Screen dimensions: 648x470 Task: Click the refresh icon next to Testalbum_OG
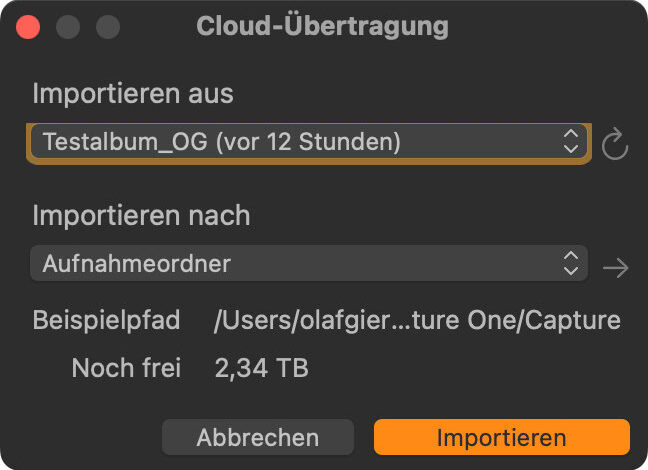click(x=614, y=144)
